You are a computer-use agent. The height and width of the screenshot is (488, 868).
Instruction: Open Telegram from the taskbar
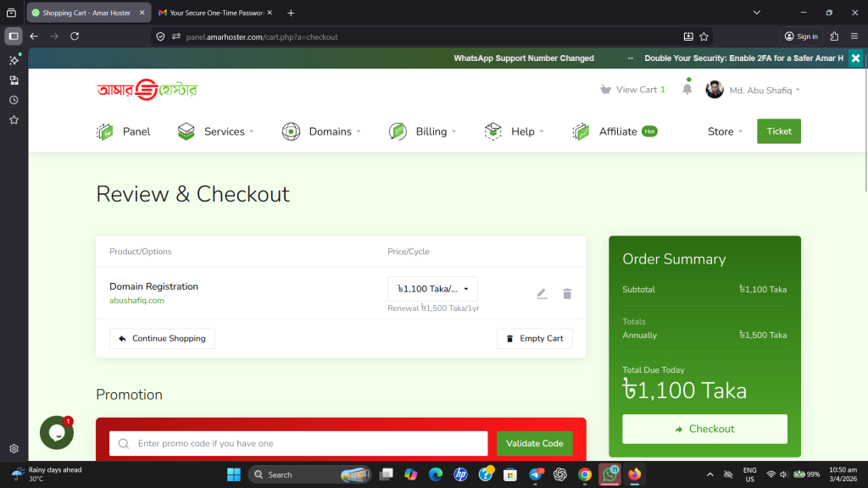536,474
